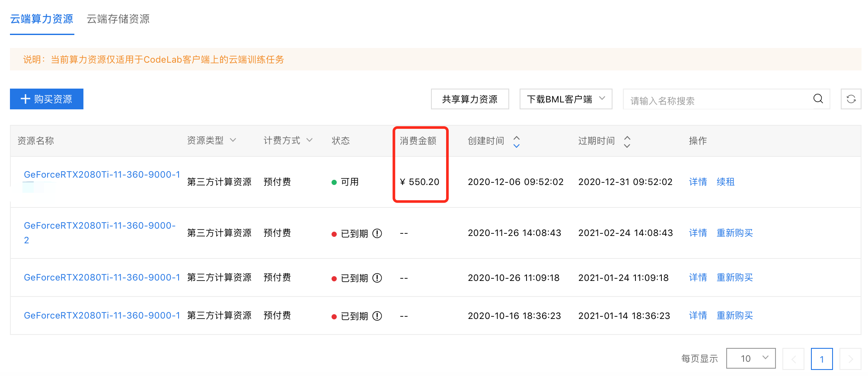Click the 2020-12-31 09:52:02 expiry cell

pos(625,182)
